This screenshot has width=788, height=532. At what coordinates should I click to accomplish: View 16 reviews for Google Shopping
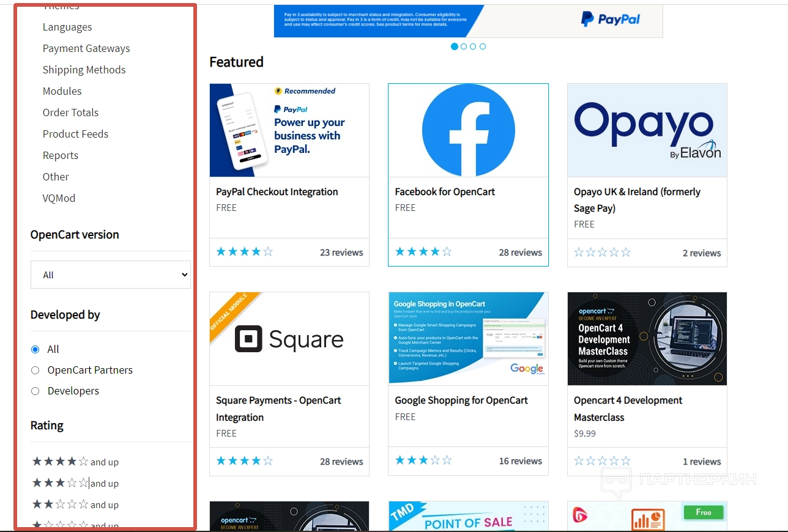click(x=521, y=461)
